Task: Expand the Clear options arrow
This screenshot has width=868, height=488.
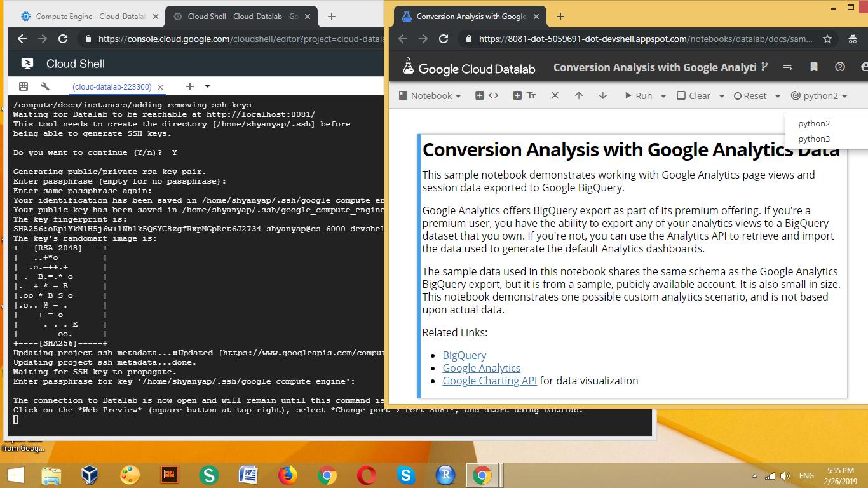Action: pyautogui.click(x=721, y=97)
